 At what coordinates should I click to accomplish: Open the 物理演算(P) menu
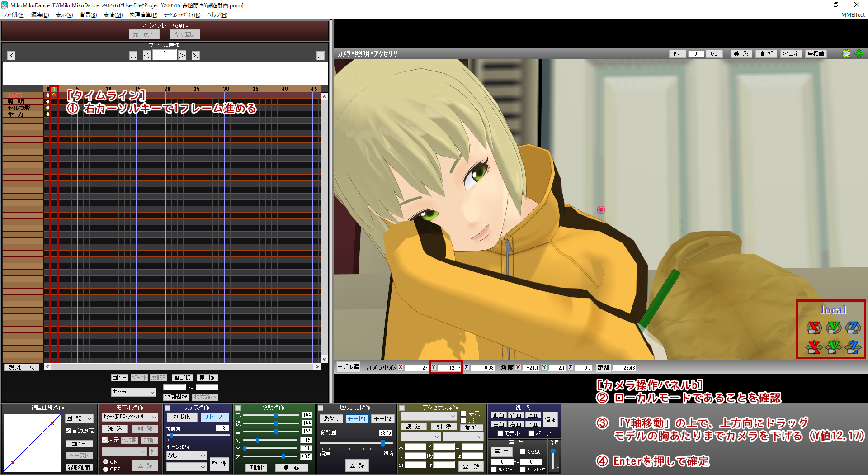[143, 15]
